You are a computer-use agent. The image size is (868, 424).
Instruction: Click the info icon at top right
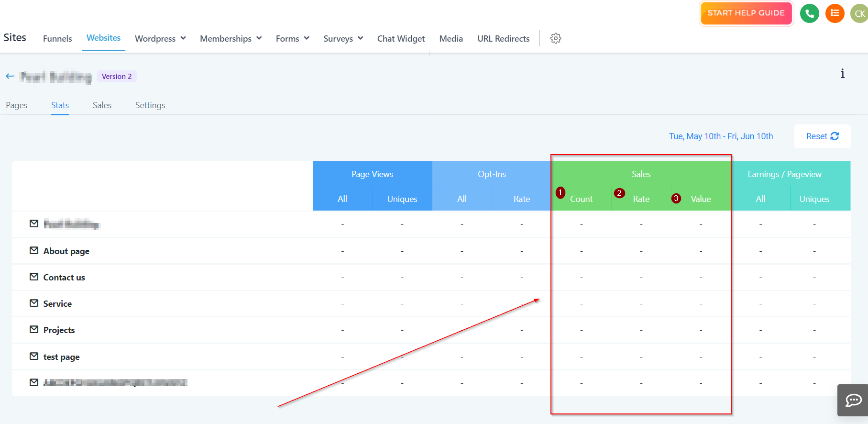842,74
